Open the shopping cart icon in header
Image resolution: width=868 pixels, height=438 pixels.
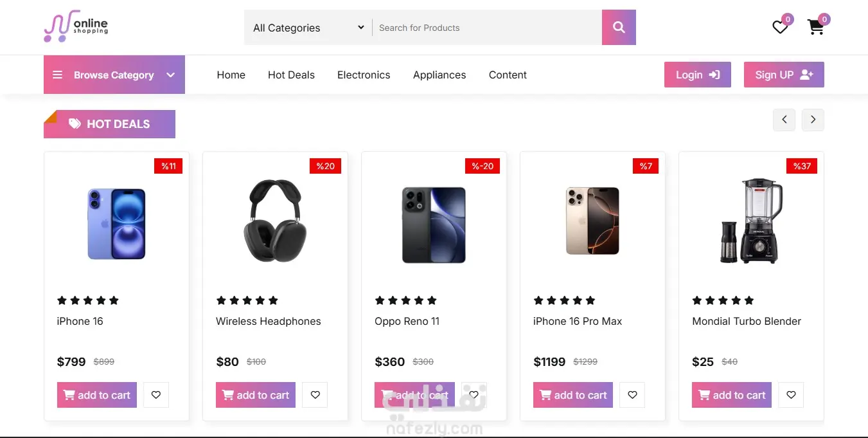click(x=815, y=27)
